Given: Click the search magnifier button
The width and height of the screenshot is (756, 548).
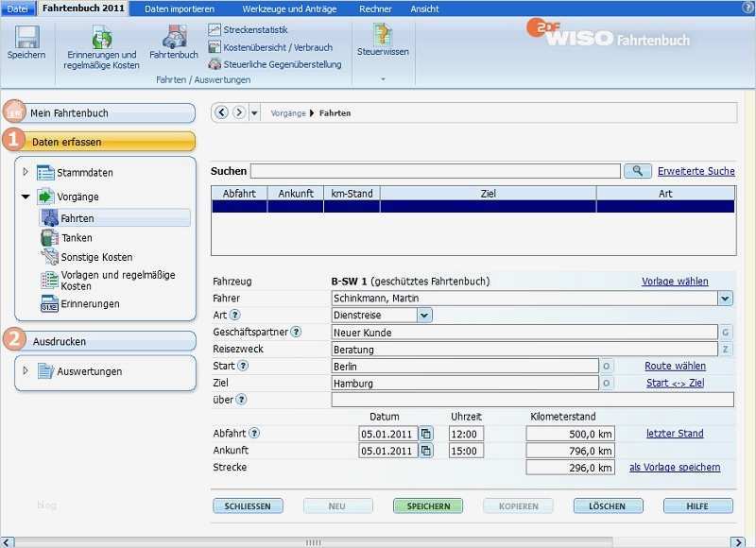Looking at the screenshot, I should [x=637, y=171].
